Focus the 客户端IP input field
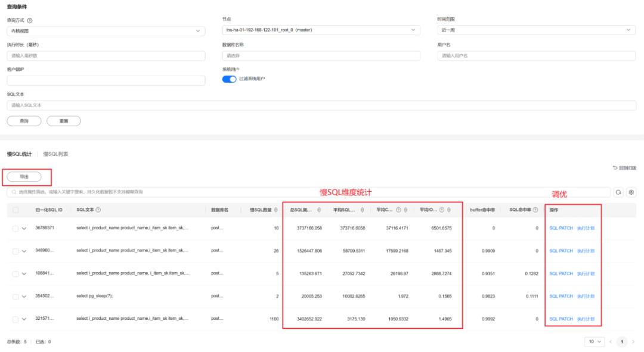 click(x=106, y=80)
